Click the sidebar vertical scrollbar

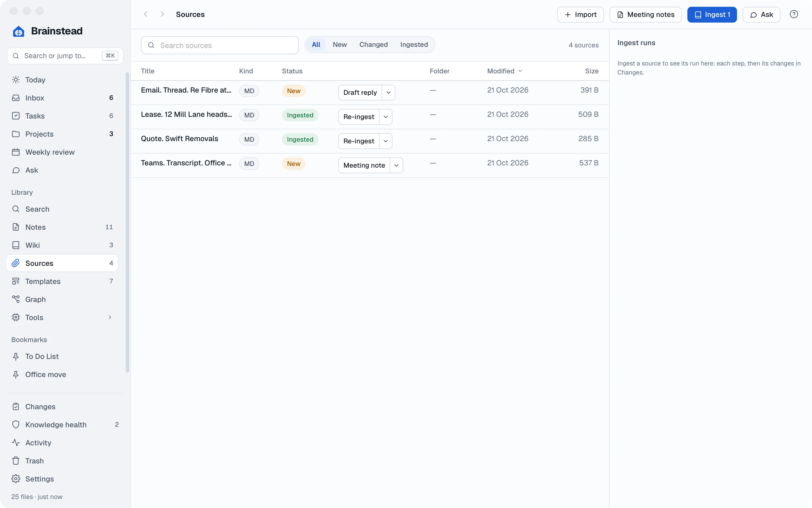[127, 222]
